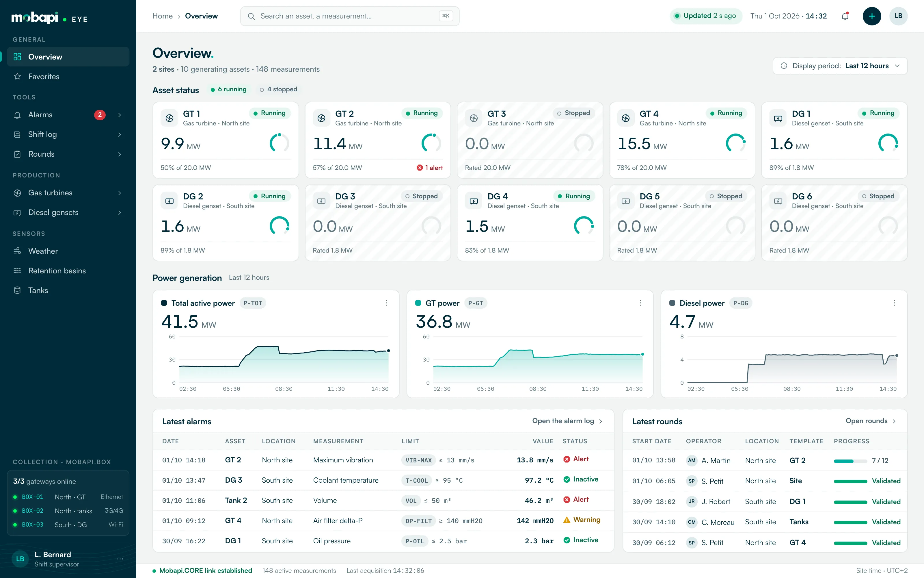This screenshot has height=578, width=924.
Task: Click the VIB-MAX measurement tag
Action: (x=418, y=460)
